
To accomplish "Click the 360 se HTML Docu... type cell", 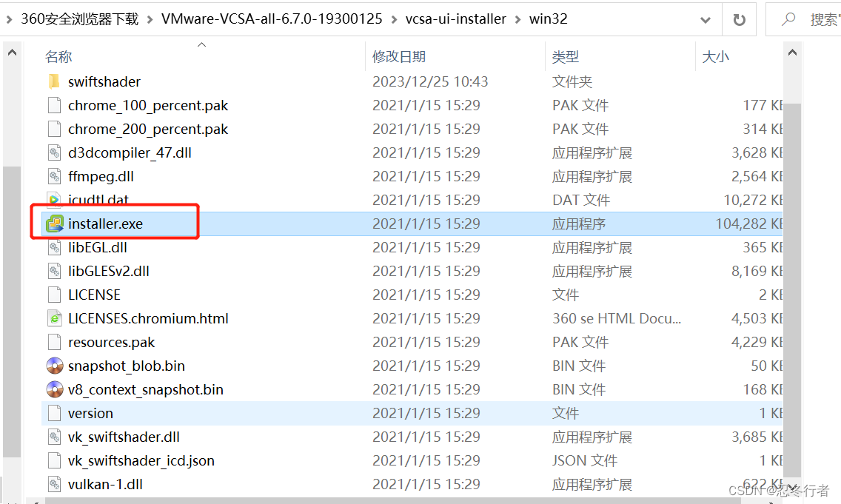I will point(617,318).
